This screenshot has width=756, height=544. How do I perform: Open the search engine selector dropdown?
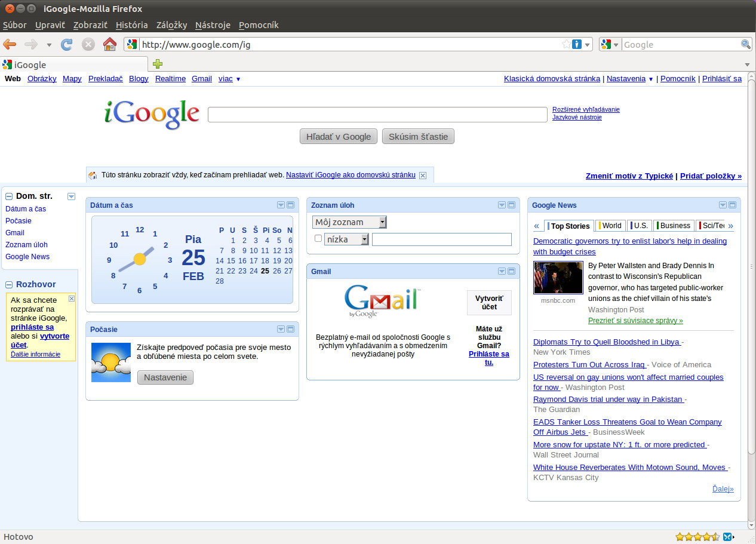coord(610,44)
